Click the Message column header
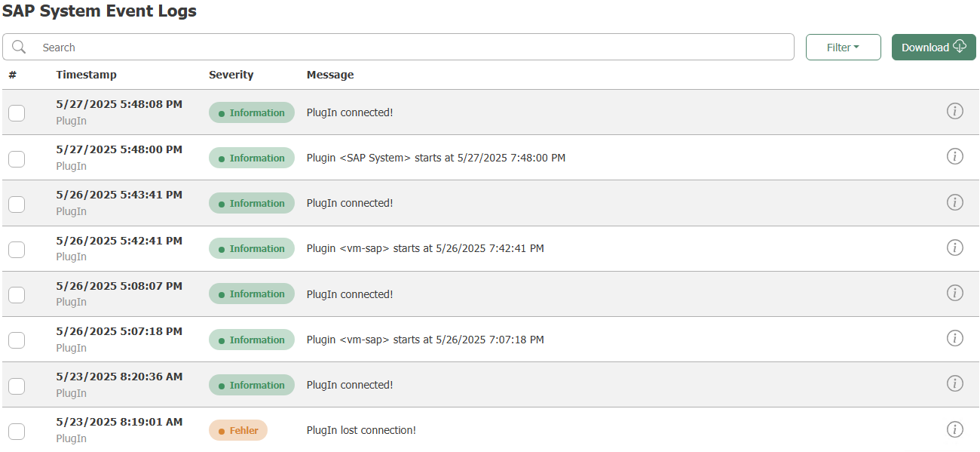 [x=330, y=75]
